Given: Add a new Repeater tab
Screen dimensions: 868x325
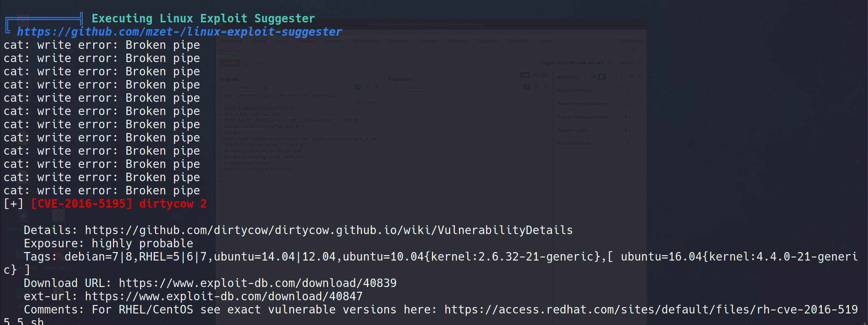Looking at the screenshot, I should [x=238, y=51].
